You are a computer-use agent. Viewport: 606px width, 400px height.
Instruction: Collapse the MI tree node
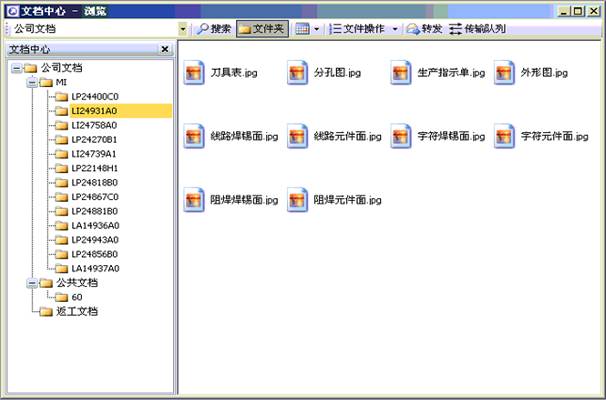coord(32,83)
